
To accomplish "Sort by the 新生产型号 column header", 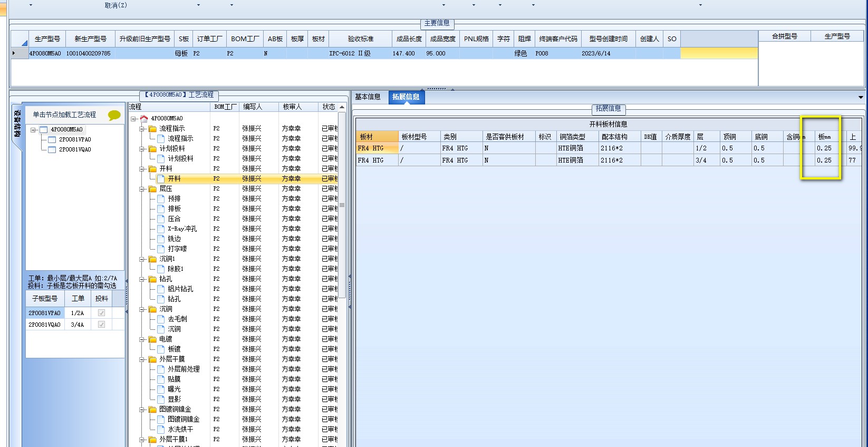I will 90,39.
